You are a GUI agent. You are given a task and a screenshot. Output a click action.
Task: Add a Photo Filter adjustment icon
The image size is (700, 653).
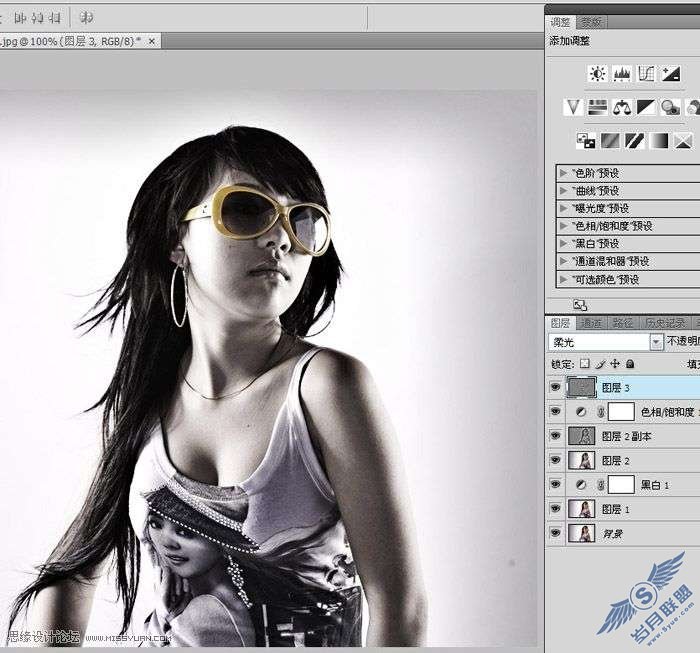pyautogui.click(x=671, y=107)
